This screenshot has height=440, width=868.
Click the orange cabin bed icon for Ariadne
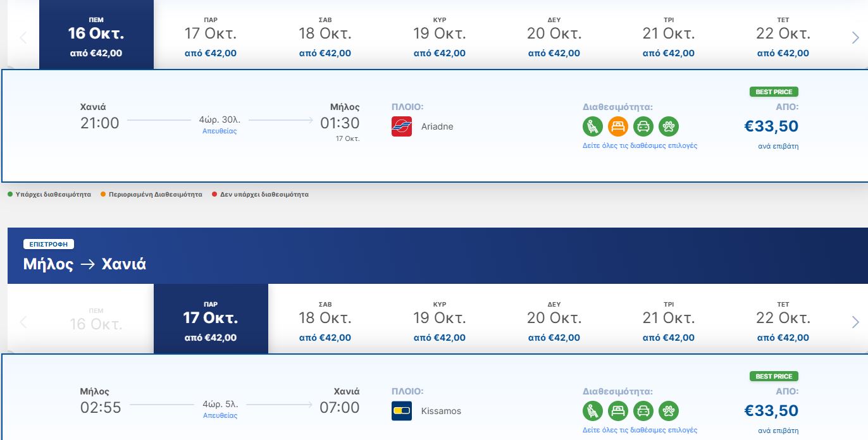click(x=617, y=126)
